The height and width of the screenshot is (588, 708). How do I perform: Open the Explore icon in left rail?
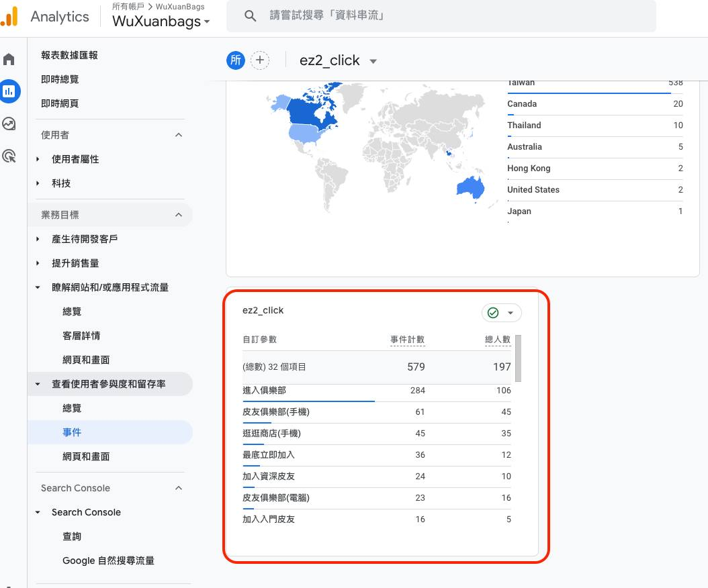coord(9,124)
